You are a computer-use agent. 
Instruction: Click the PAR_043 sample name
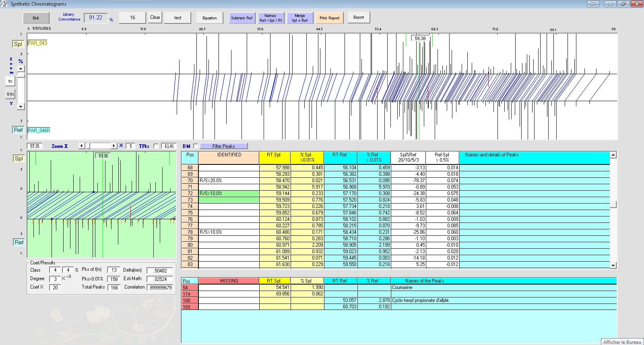[x=37, y=43]
